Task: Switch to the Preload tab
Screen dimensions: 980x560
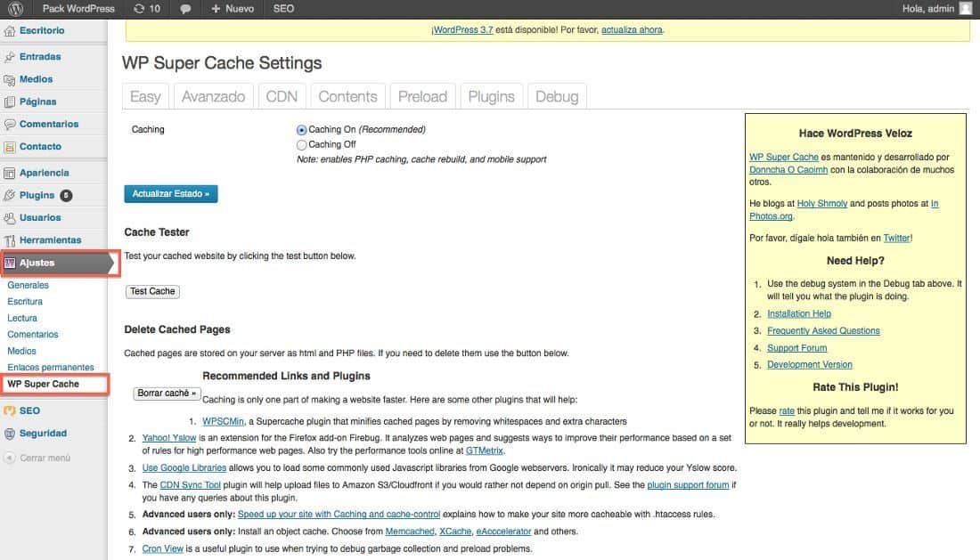Action: tap(422, 97)
